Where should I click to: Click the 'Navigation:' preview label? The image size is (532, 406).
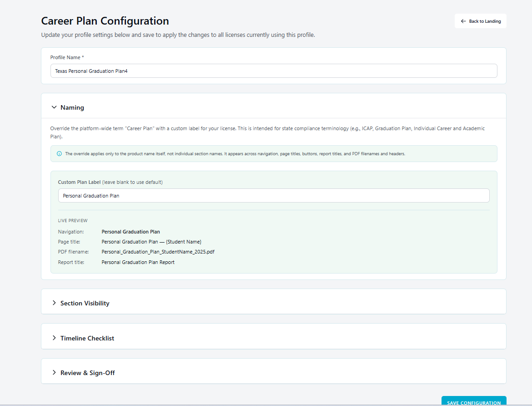click(70, 232)
